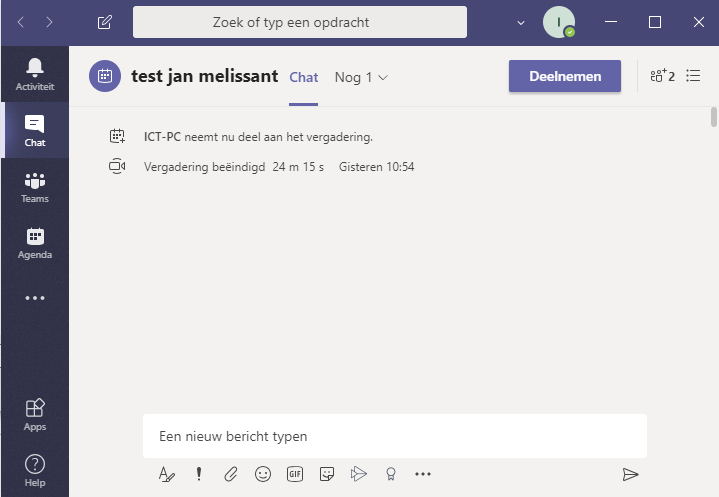
Task: Go back with the left arrow
Action: 21,22
